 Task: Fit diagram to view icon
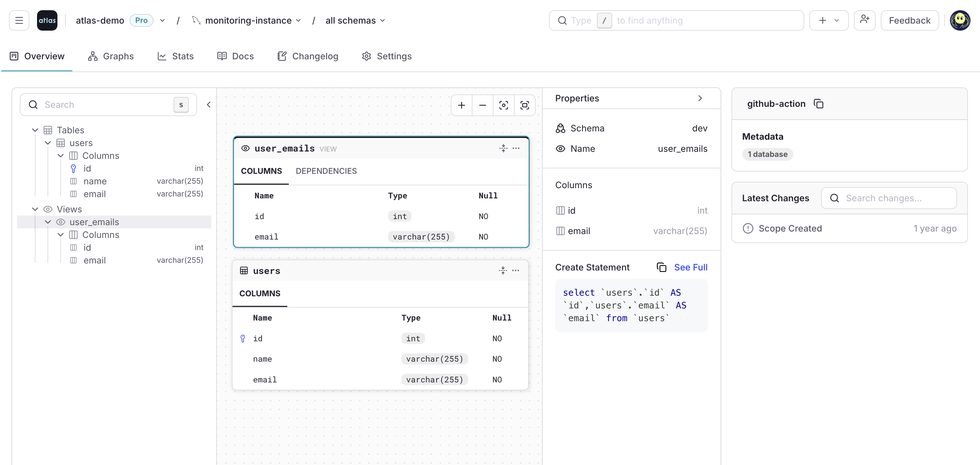(525, 105)
